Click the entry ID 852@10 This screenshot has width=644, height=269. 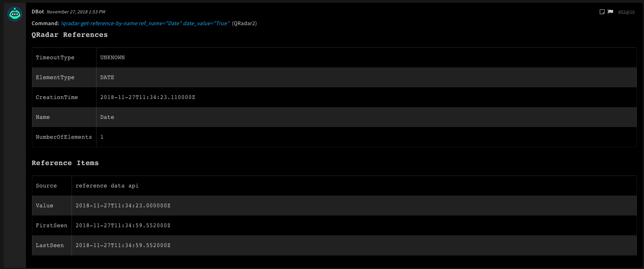626,12
